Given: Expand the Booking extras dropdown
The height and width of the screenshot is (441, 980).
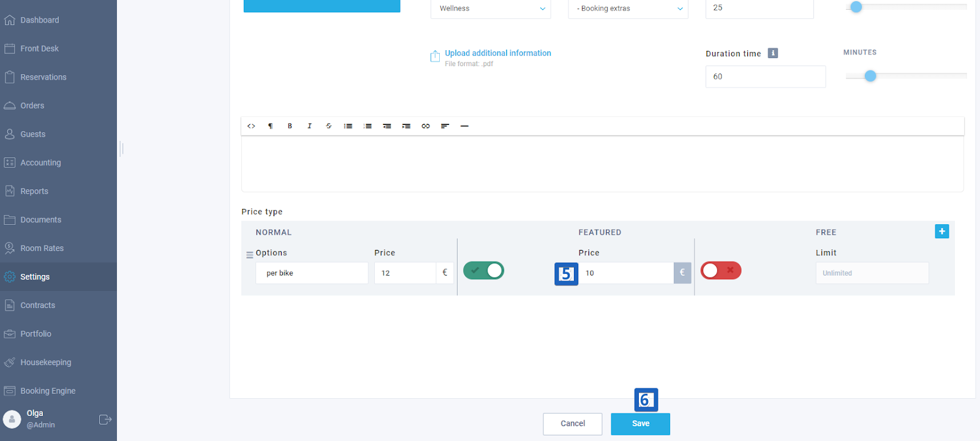Looking at the screenshot, I should 628,9.
